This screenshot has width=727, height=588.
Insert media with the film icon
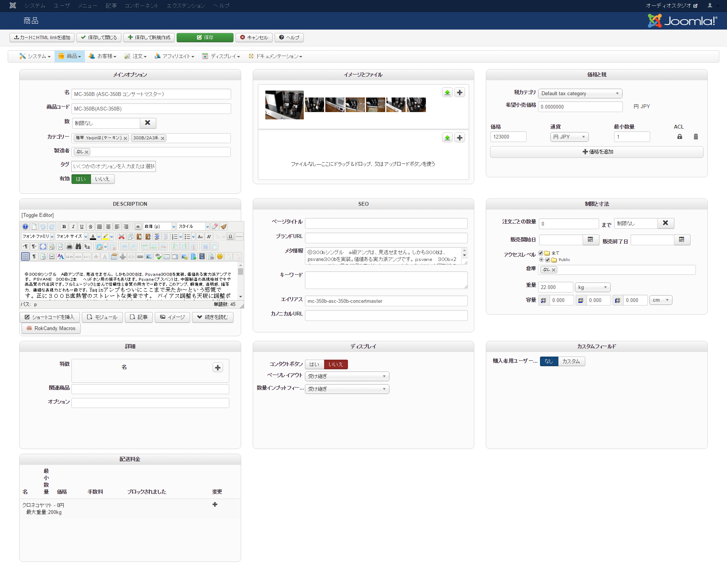tap(202, 256)
